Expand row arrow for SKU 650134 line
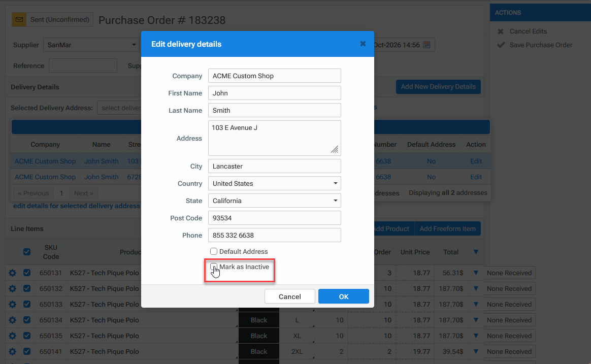 (x=476, y=320)
